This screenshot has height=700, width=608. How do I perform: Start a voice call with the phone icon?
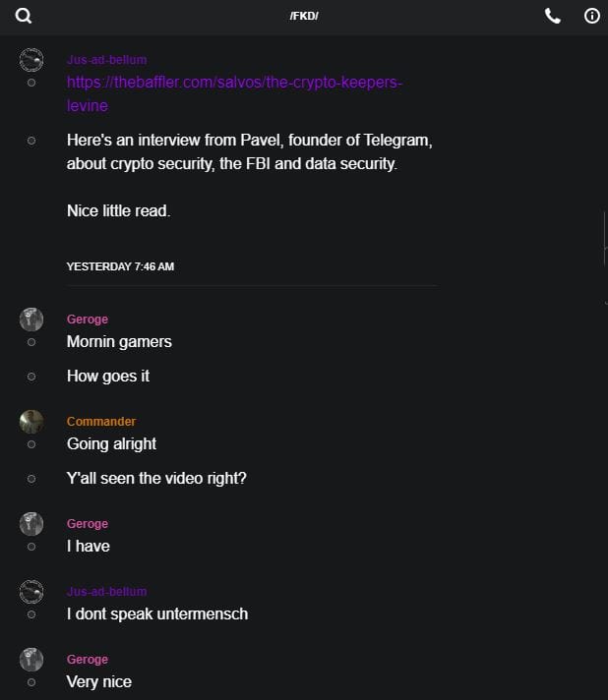coord(553,16)
